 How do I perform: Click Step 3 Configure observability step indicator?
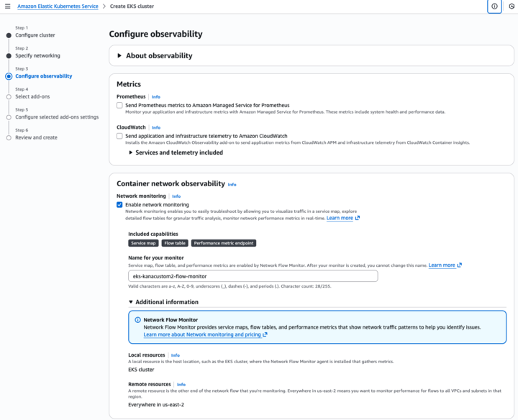pyautogui.click(x=9, y=76)
